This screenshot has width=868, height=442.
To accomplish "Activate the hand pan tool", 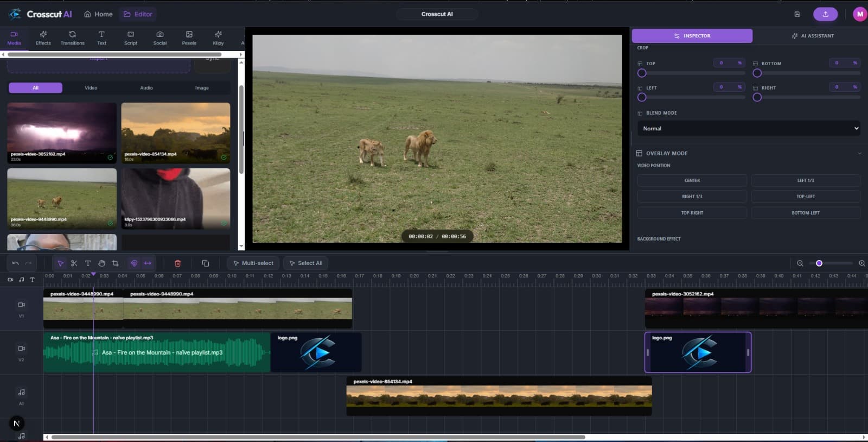I will [x=101, y=263].
